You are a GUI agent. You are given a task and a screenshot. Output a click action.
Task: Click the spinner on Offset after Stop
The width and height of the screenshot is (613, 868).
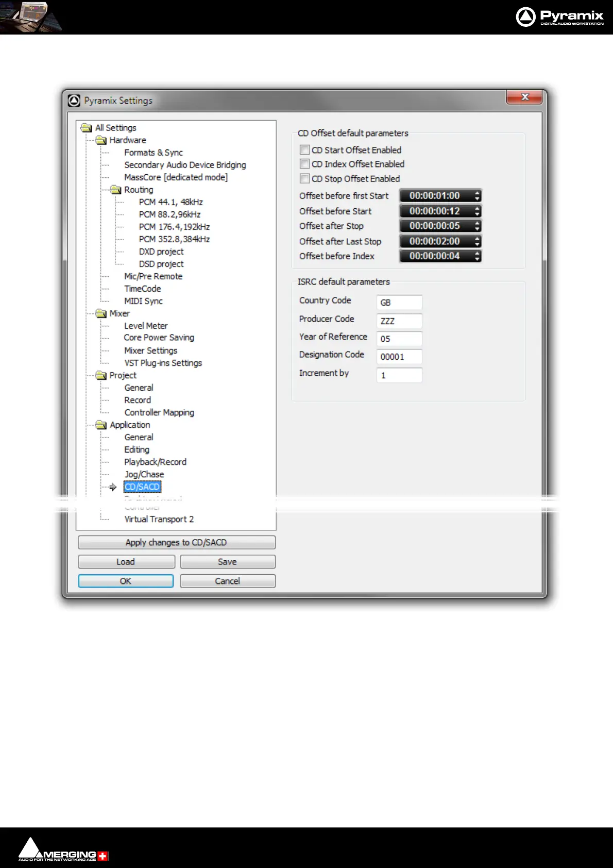(477, 226)
